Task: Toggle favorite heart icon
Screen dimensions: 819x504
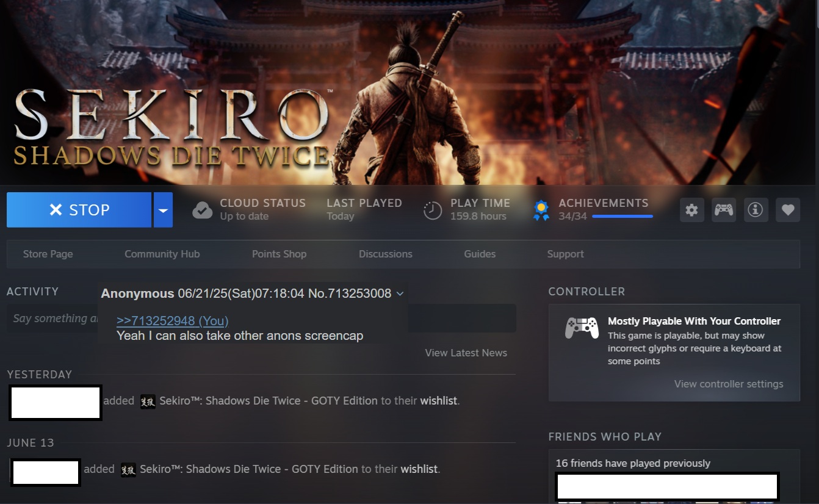Action: (x=788, y=210)
